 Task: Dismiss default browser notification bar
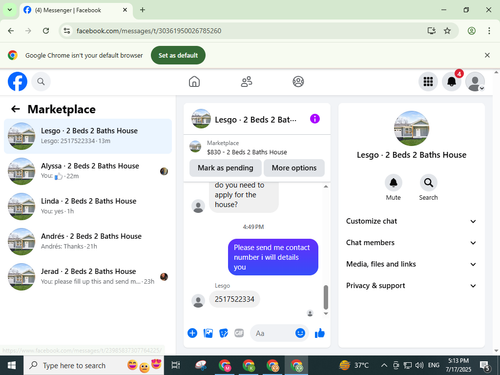coord(487,55)
